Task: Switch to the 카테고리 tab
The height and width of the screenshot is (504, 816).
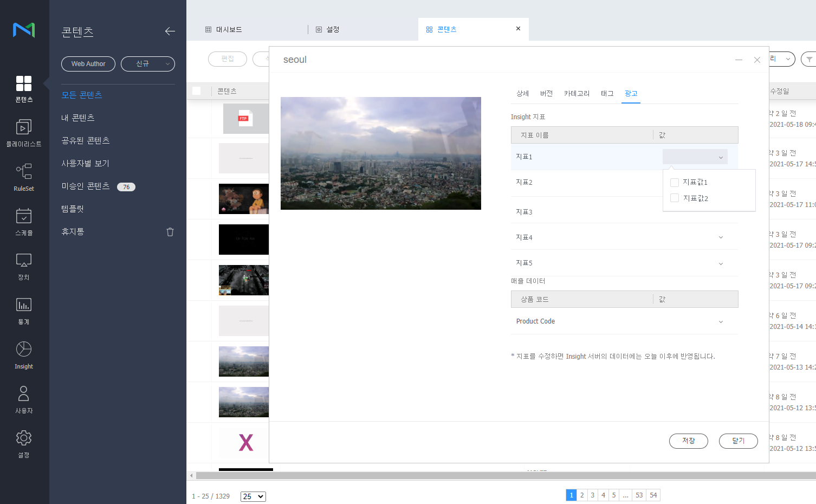Action: (x=577, y=94)
